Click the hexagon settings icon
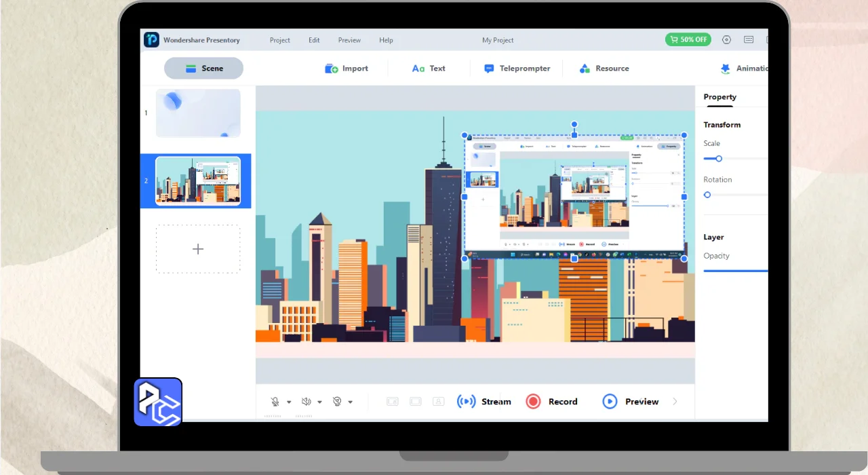 point(727,40)
